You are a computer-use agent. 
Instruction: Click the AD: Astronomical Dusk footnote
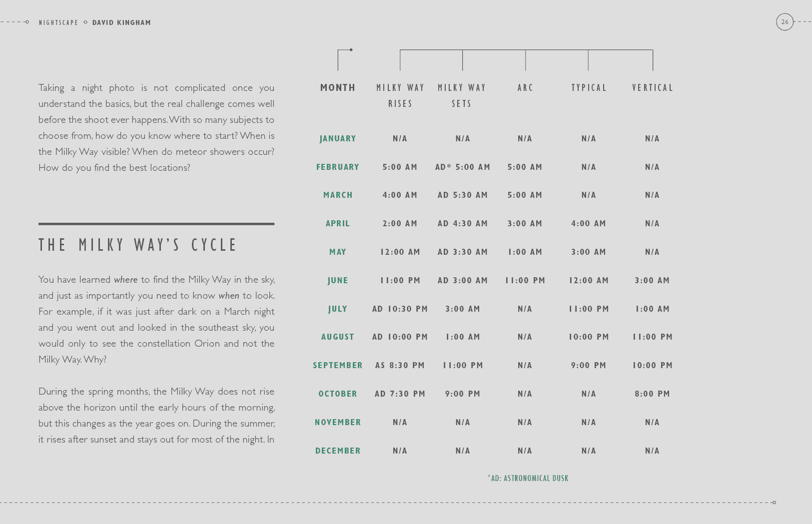point(528,479)
